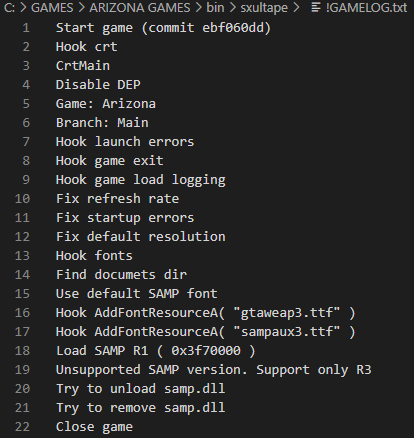Viewport: 414px width, 438px height.
Task: Open the ARIZONA GAMES breadcrumb segment
Action: 140,8
